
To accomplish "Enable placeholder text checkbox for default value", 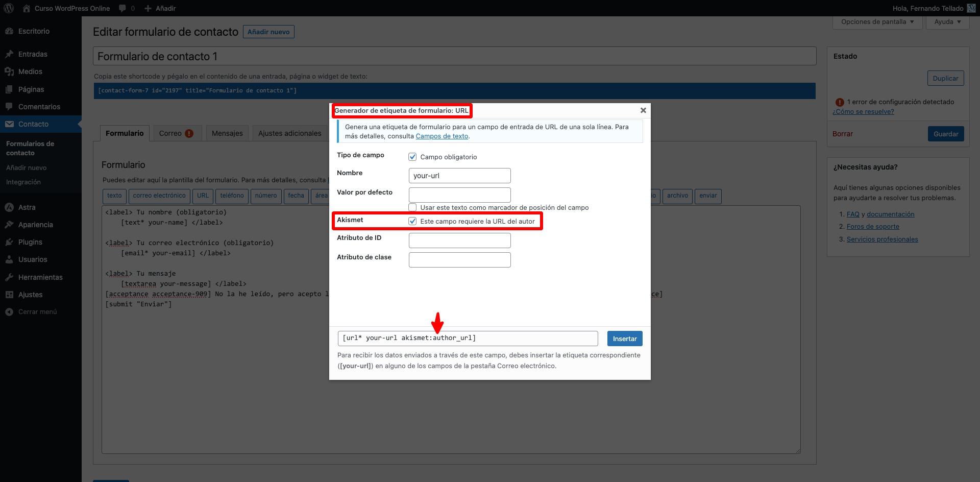I will click(412, 207).
